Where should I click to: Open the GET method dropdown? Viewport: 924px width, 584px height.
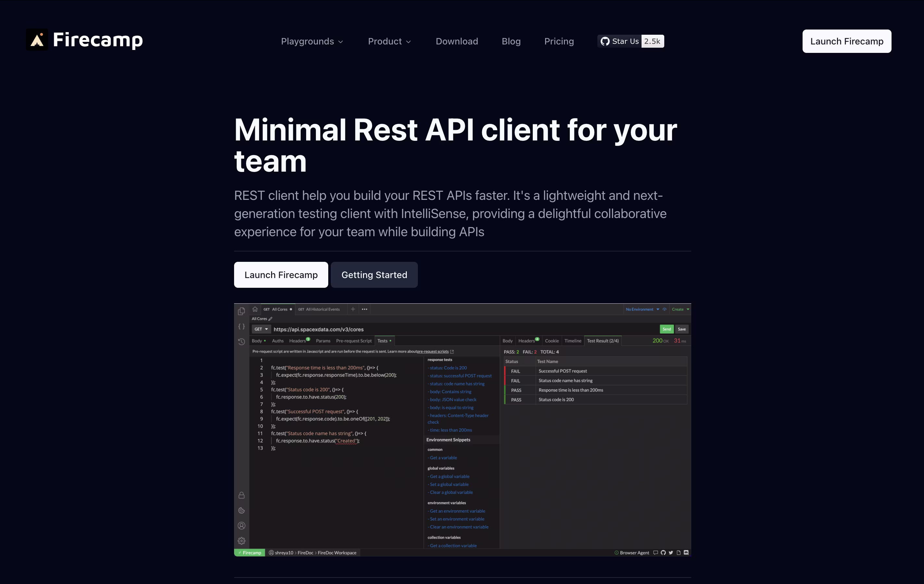tap(261, 329)
